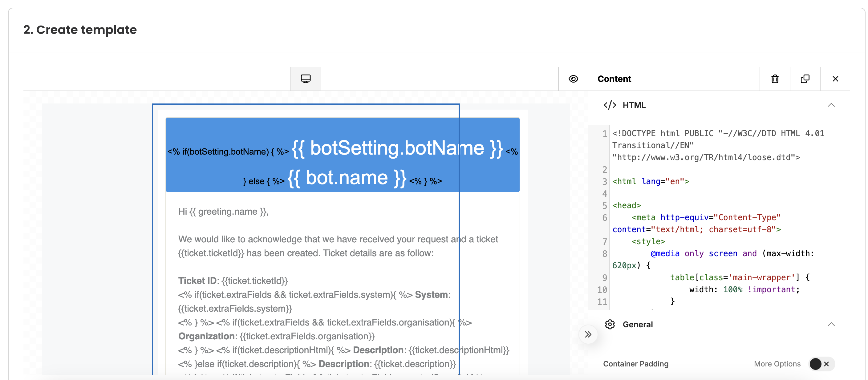Click the More Options label

pos(777,364)
